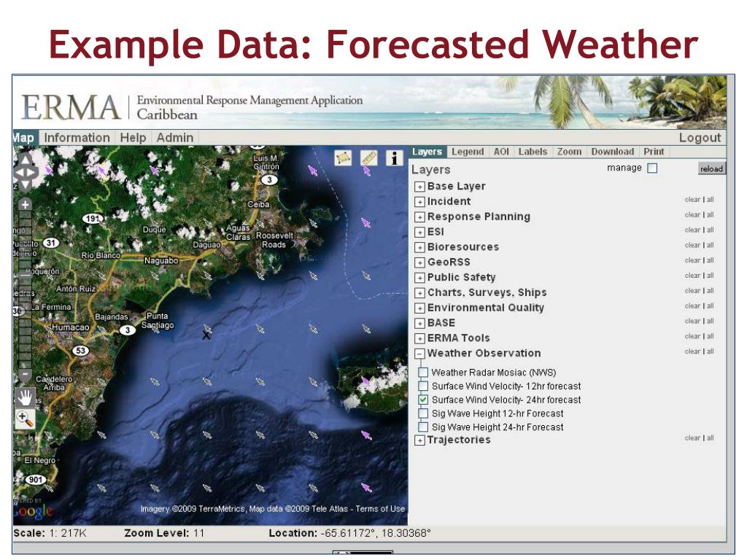Open the Information menu
This screenshot has width=747, height=560.
coord(77,138)
